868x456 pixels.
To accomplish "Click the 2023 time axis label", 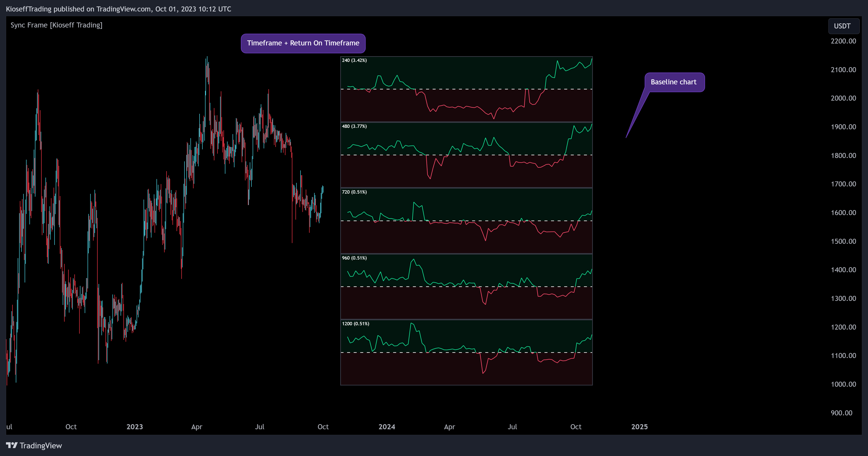I will click(x=134, y=427).
